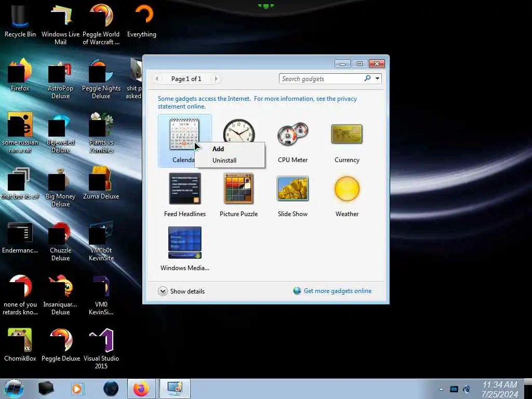Open the Endermanc... desktop icon
Screen dimensions: 532x399
coord(20,237)
